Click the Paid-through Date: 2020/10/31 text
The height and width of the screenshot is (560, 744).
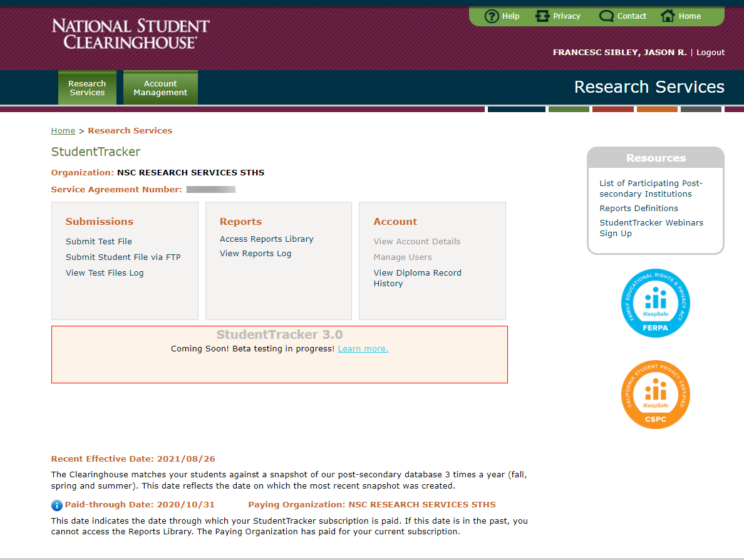[x=140, y=504]
